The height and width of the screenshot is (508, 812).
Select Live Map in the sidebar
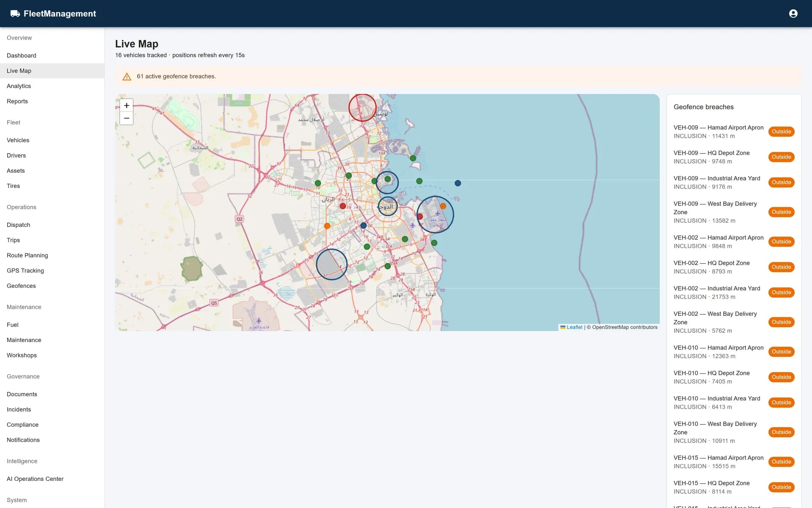pos(52,71)
